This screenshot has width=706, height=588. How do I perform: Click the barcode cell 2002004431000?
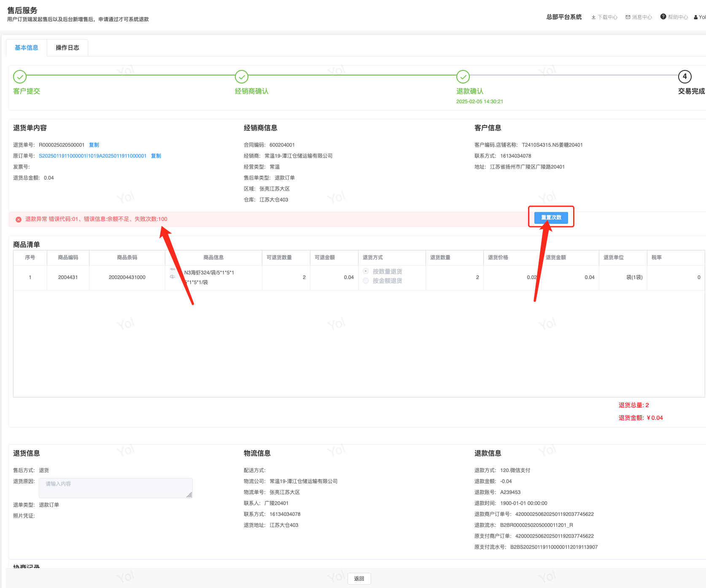click(127, 277)
